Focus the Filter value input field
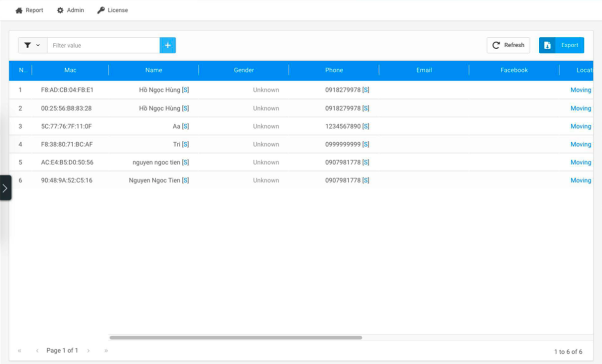This screenshot has width=602, height=364. click(104, 45)
